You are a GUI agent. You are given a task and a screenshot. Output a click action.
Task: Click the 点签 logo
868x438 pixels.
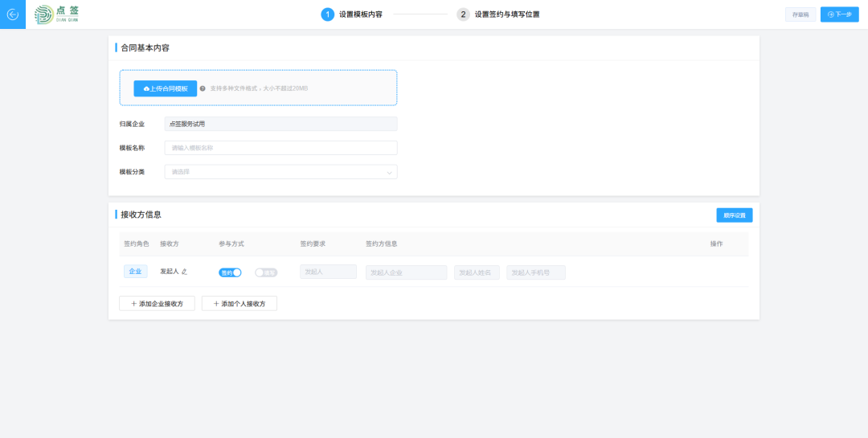pos(56,14)
